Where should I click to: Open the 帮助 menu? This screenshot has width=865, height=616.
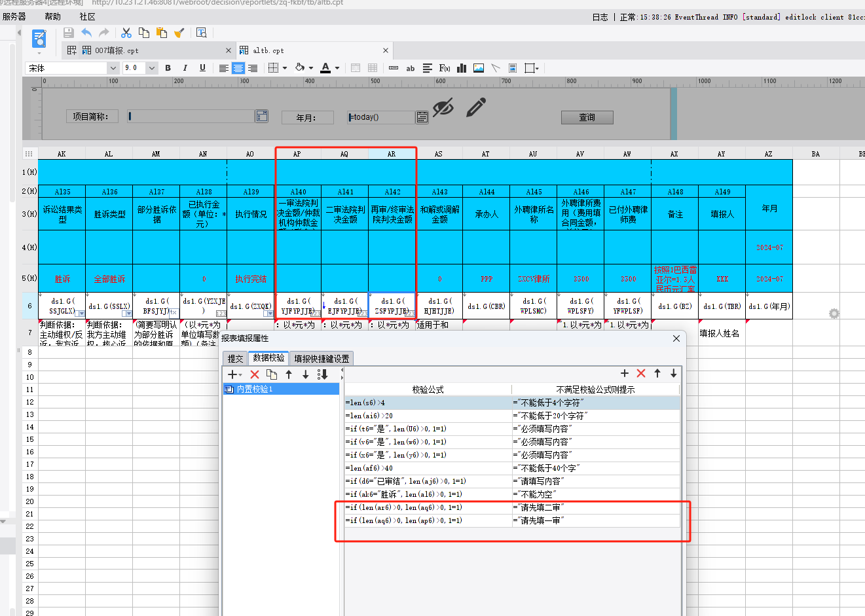point(52,16)
